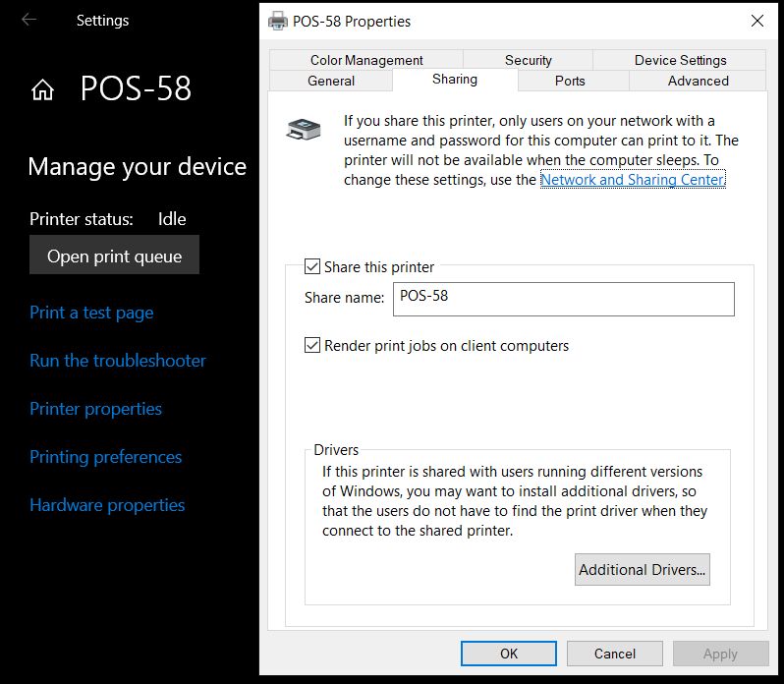Click the Manage your device heading
Image resolution: width=784 pixels, height=684 pixels.
pos(137,166)
